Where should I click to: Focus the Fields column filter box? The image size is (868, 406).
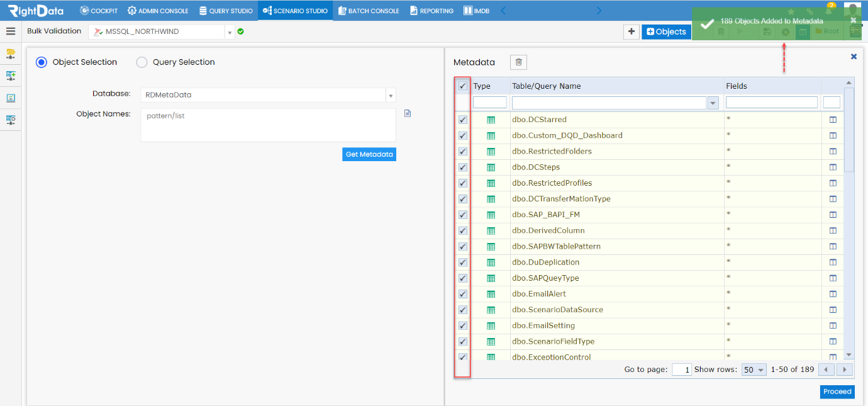[772, 103]
